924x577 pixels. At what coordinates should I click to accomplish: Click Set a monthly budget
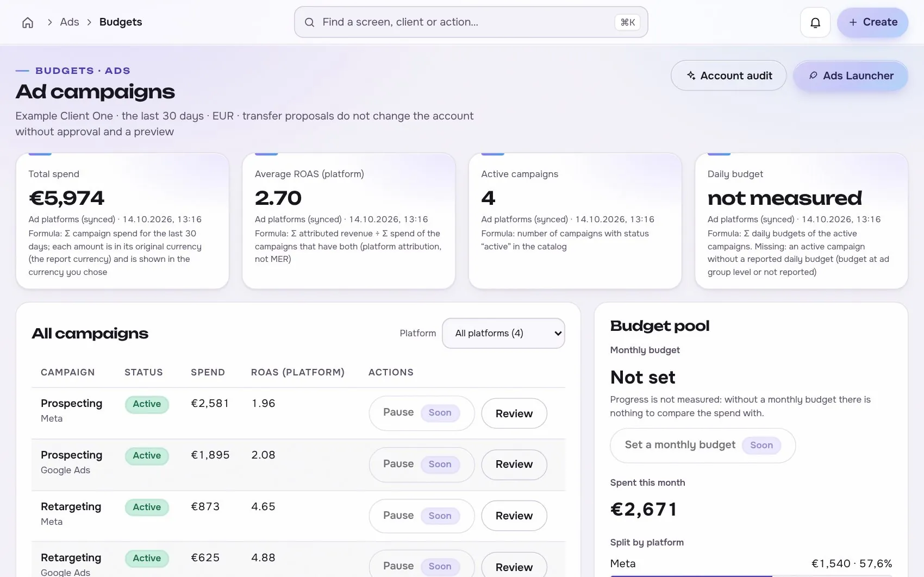click(x=702, y=446)
